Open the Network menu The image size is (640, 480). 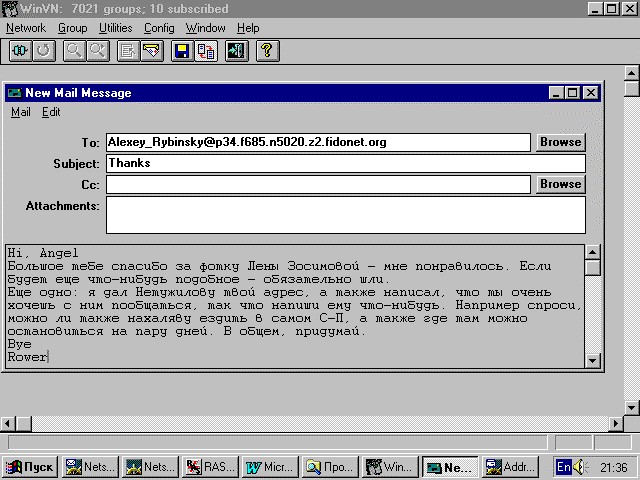pyautogui.click(x=26, y=28)
